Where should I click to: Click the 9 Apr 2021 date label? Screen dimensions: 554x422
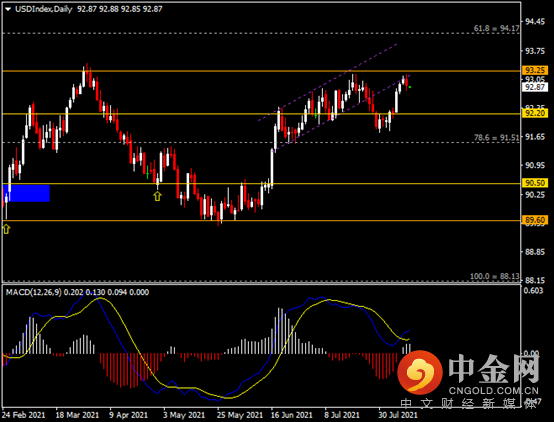coord(128,415)
